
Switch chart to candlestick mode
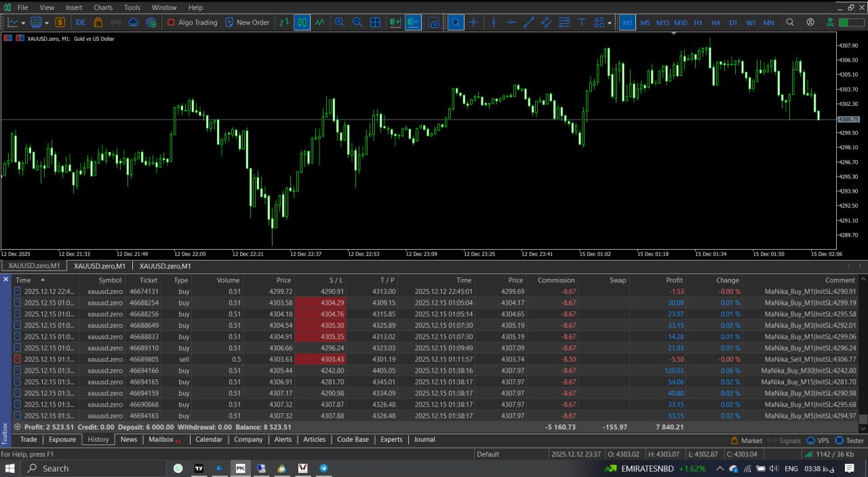click(x=302, y=22)
